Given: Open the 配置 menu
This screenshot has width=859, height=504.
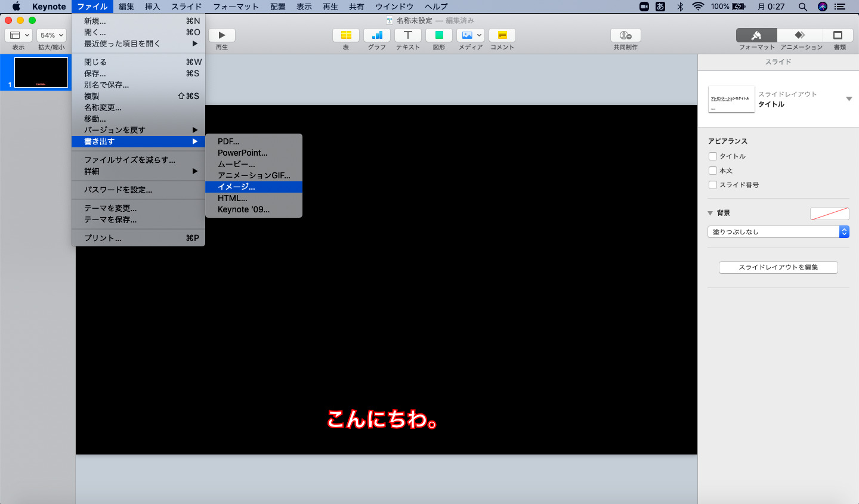Looking at the screenshot, I should (x=278, y=7).
